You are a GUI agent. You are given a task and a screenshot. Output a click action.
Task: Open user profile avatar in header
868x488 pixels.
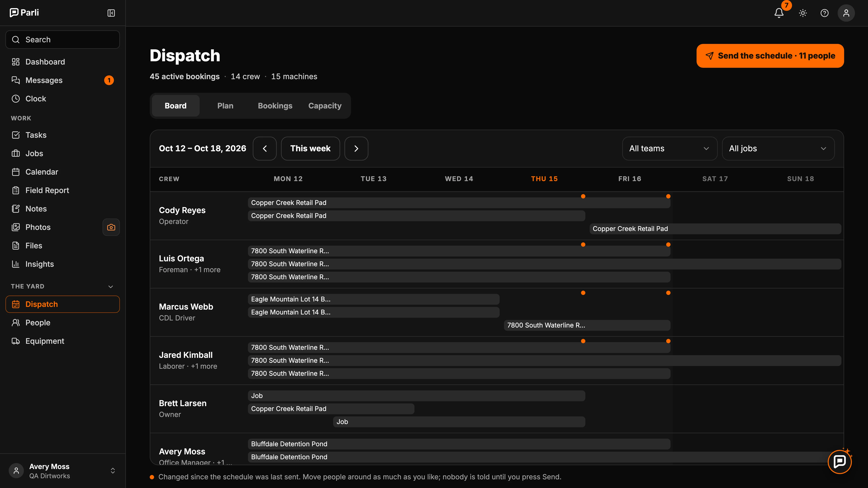pyautogui.click(x=846, y=13)
